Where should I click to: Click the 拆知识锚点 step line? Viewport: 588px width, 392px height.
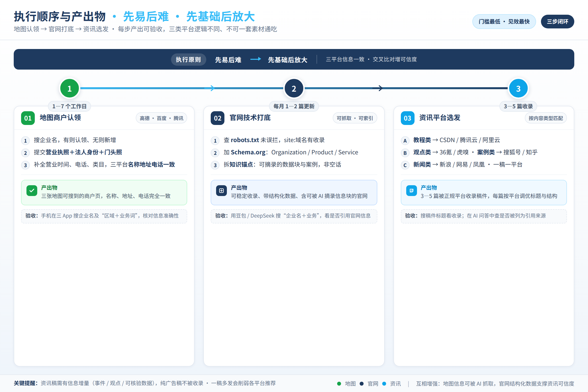click(x=282, y=164)
